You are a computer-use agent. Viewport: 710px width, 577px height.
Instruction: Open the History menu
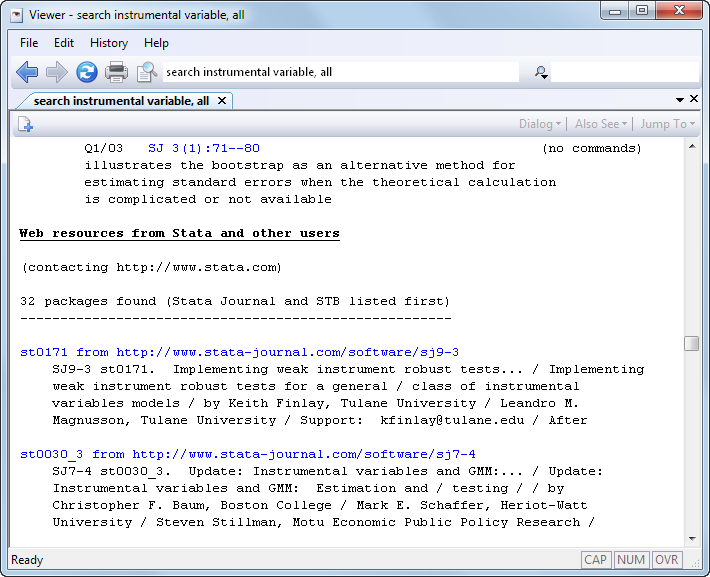tap(108, 43)
